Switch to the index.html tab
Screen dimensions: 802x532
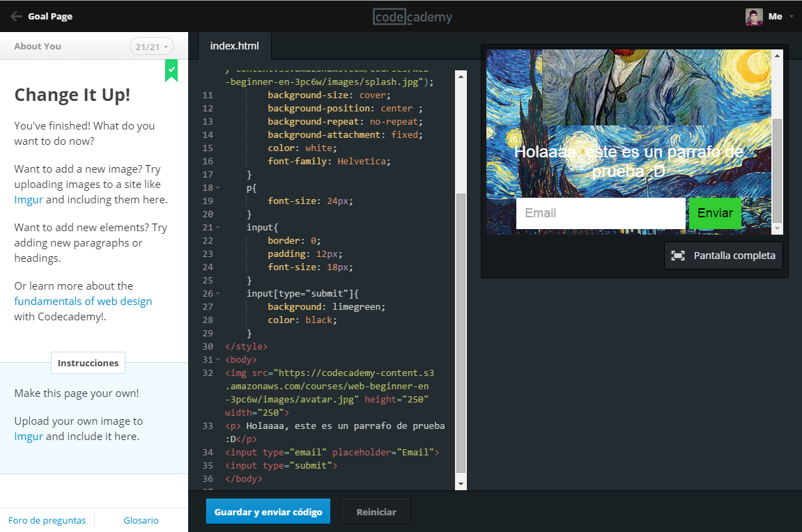(x=235, y=46)
